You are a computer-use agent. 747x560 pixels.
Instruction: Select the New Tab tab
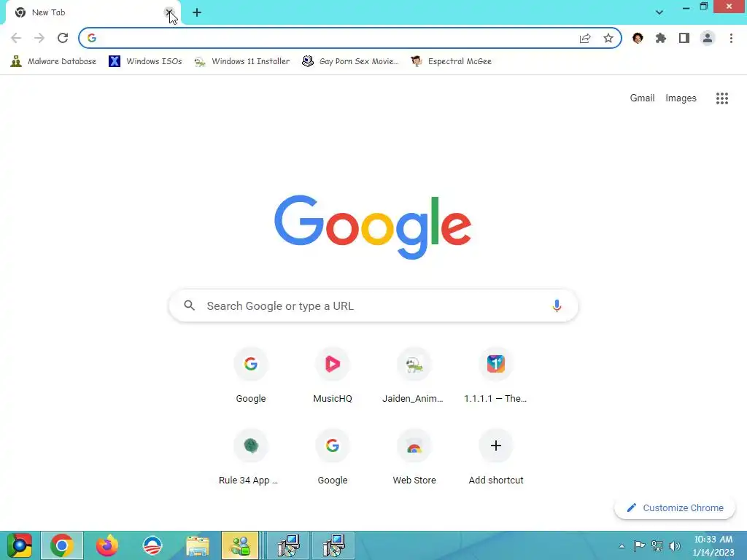coord(93,13)
